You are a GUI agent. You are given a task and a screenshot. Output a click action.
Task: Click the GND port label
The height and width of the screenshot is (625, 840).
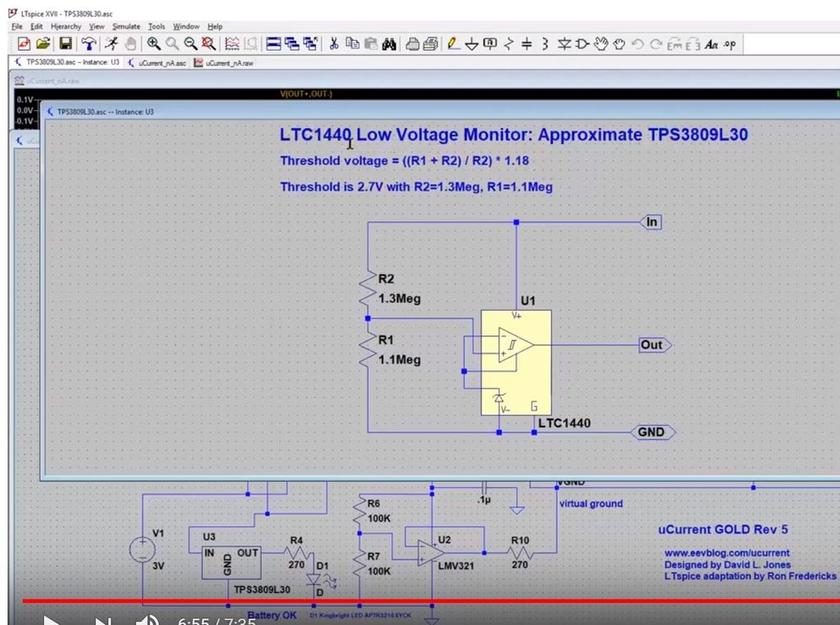point(653,432)
